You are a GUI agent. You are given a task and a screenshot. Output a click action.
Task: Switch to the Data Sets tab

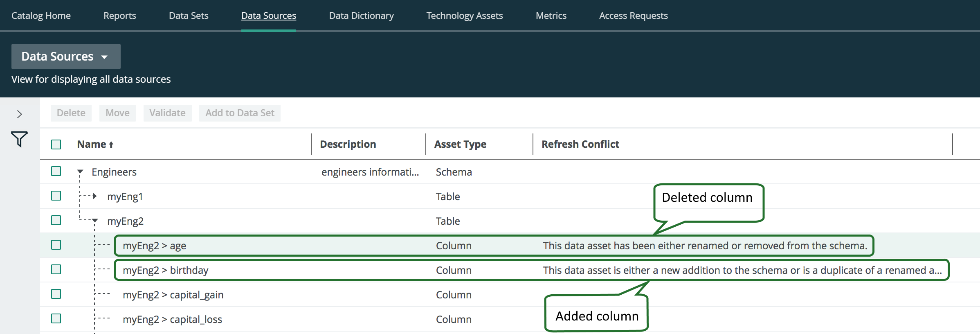[189, 16]
